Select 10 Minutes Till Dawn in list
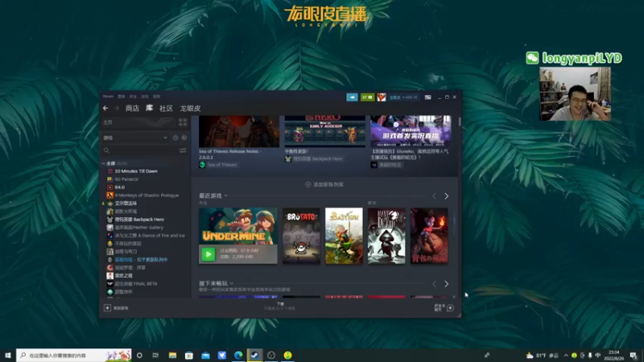 click(x=136, y=171)
